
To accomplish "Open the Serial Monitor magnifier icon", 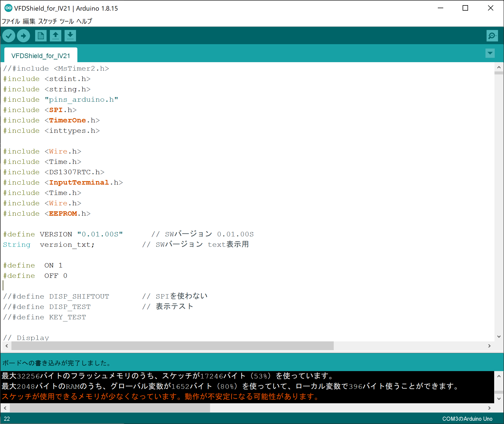I will (x=492, y=36).
